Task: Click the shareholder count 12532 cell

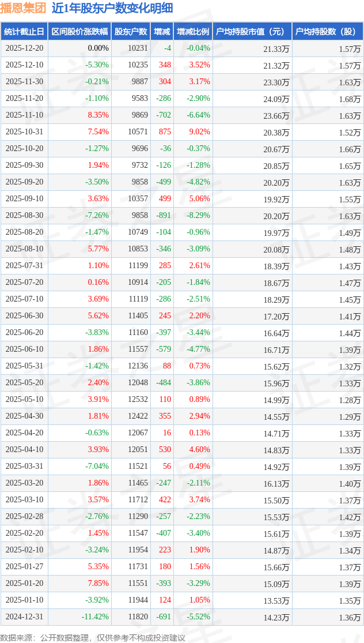Action: (x=138, y=400)
